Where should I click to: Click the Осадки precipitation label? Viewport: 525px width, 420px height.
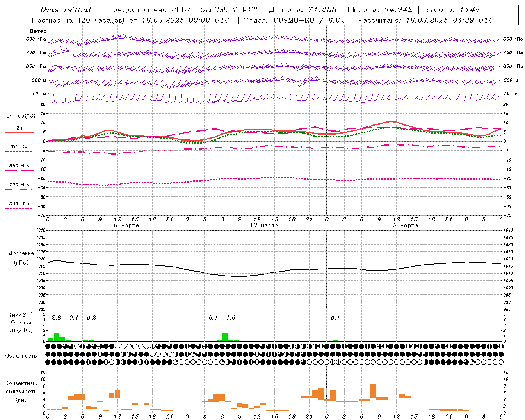(x=21, y=322)
